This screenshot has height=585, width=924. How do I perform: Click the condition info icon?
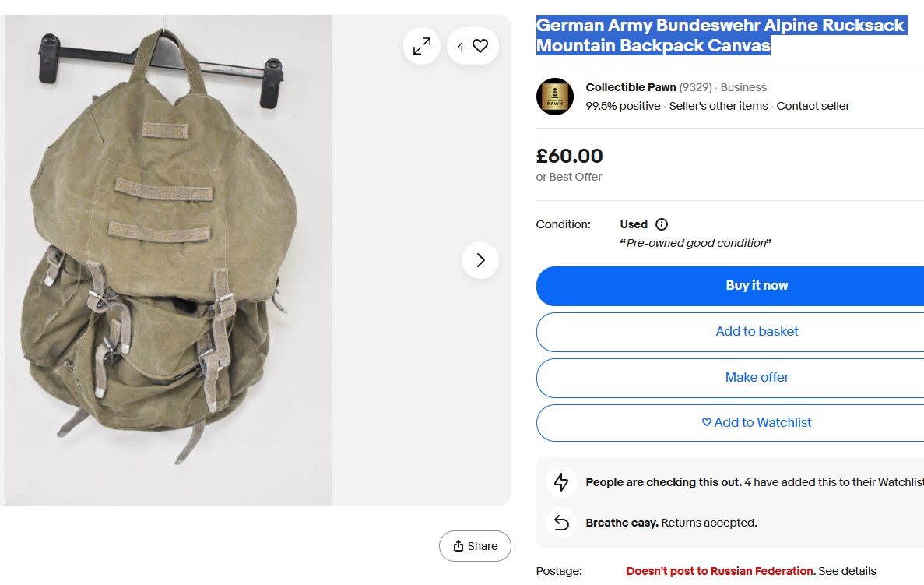click(662, 224)
